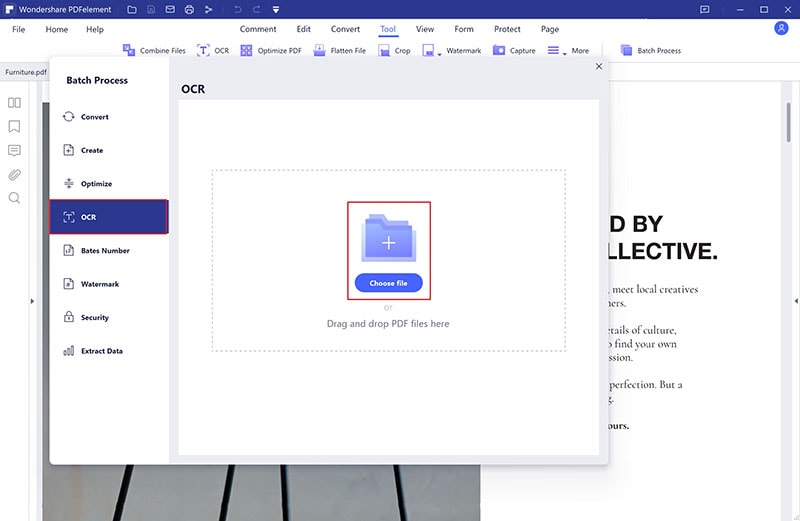The width and height of the screenshot is (800, 521).
Task: Click the undo arrow icon
Action: pyautogui.click(x=237, y=9)
